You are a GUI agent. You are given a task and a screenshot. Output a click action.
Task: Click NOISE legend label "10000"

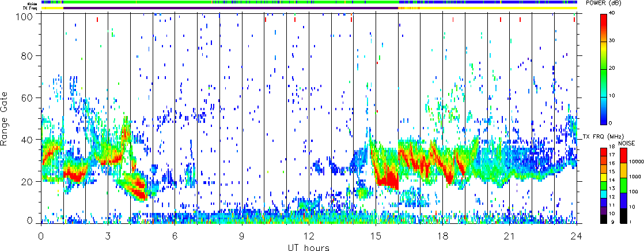click(x=637, y=163)
